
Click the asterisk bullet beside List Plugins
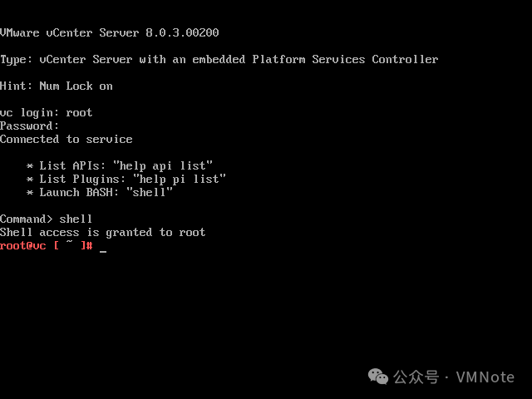[x=30, y=180]
